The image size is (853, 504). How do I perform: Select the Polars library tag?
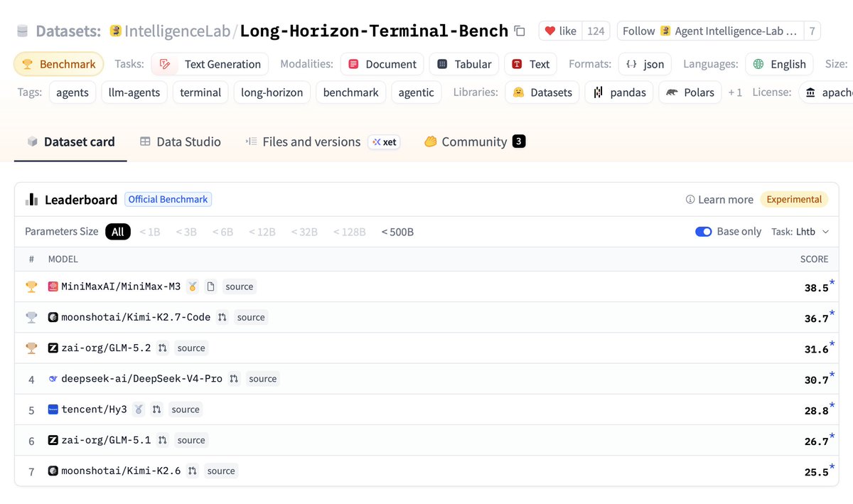pos(690,92)
